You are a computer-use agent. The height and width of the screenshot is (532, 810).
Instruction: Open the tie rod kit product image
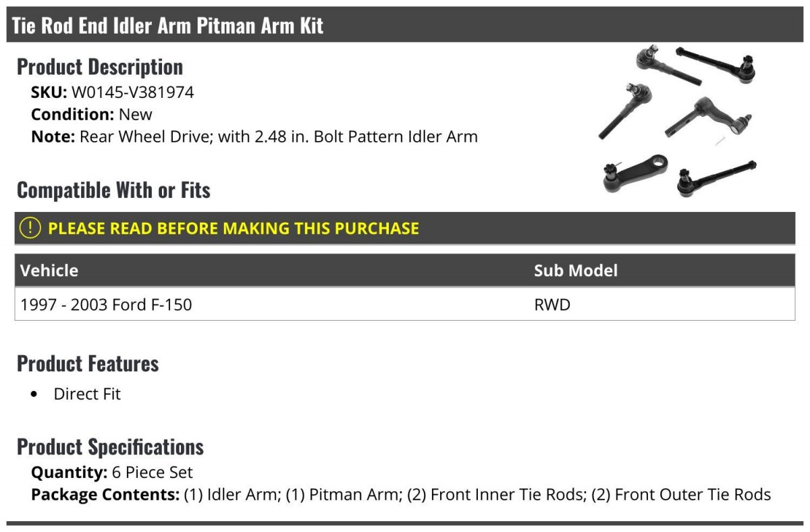pos(678,122)
